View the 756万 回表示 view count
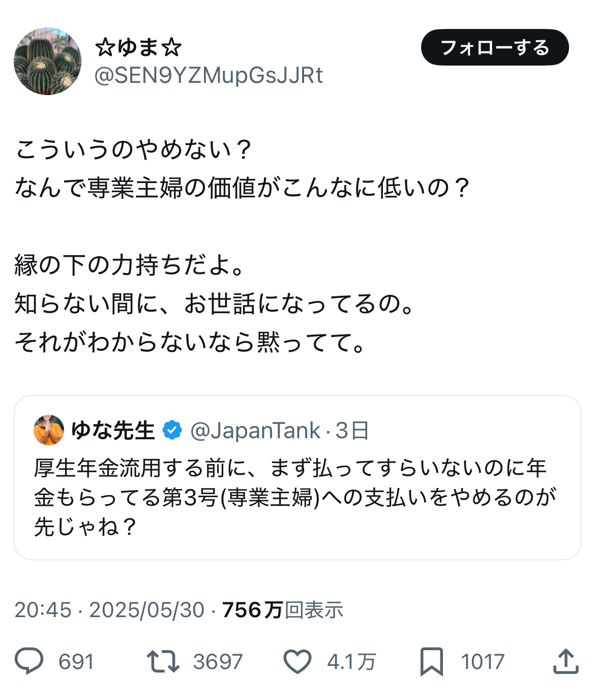The width and height of the screenshot is (595, 700). click(283, 610)
